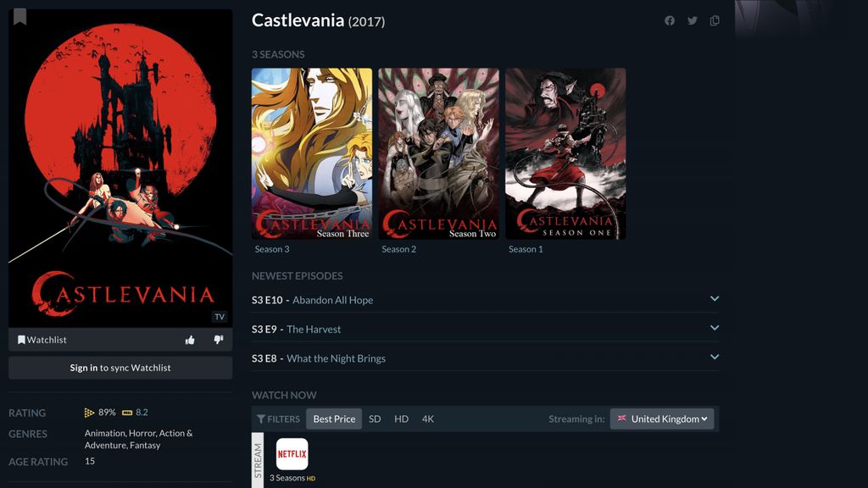Expand episode S3 E9 The Harvest

715,329
